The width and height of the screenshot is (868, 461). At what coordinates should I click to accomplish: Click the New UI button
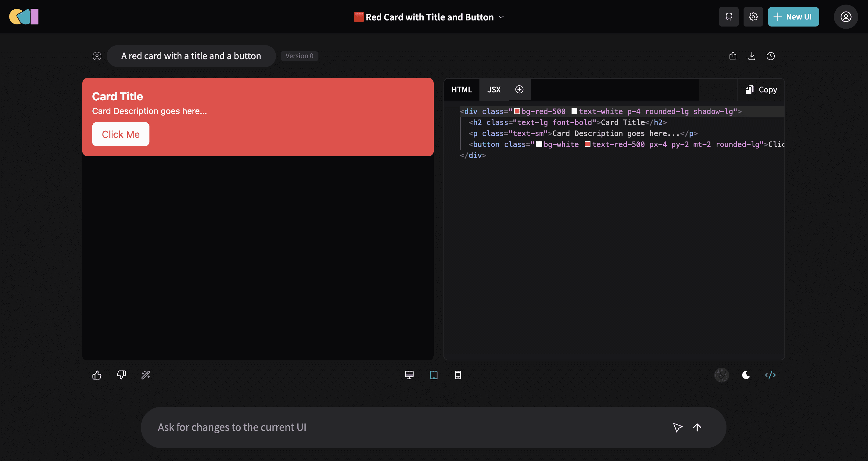click(x=793, y=16)
